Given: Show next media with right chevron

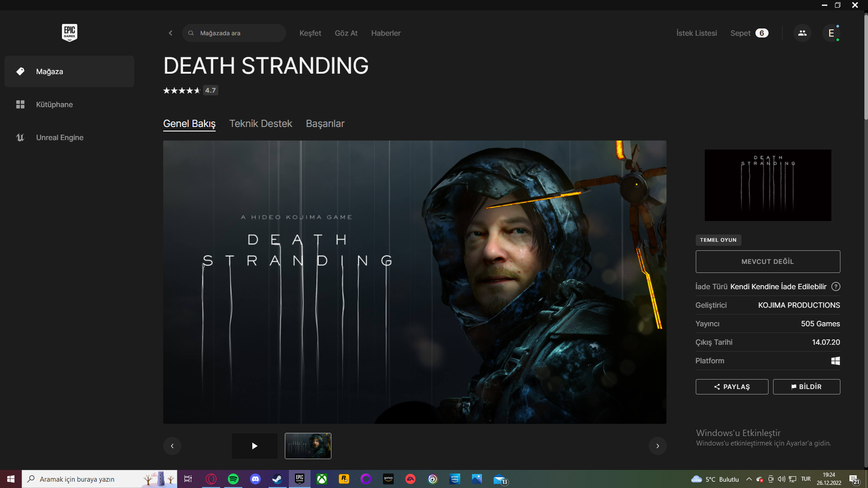Looking at the screenshot, I should tap(657, 446).
